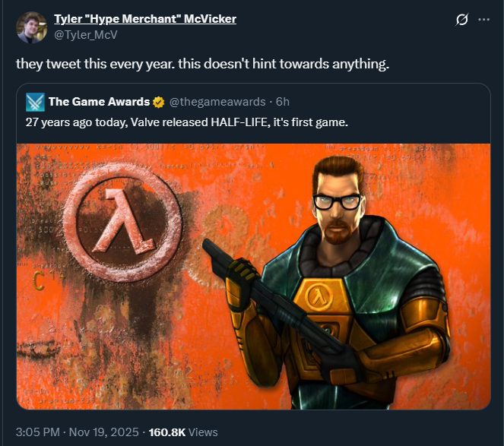Screen dimensions: 504x446
Task: Open The Game Awards display name
Action: click(99, 102)
